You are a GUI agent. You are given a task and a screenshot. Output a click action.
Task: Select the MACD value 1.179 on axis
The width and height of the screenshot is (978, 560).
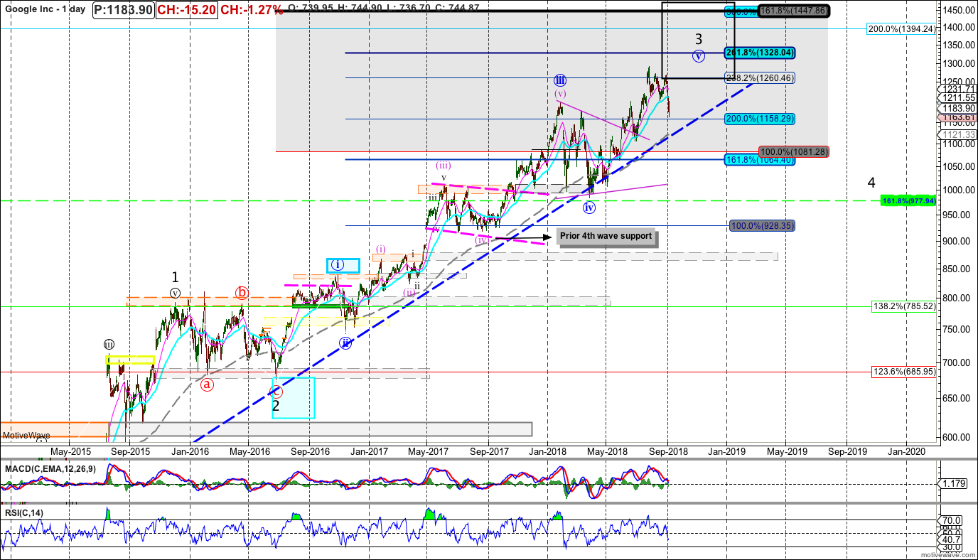pyautogui.click(x=953, y=484)
